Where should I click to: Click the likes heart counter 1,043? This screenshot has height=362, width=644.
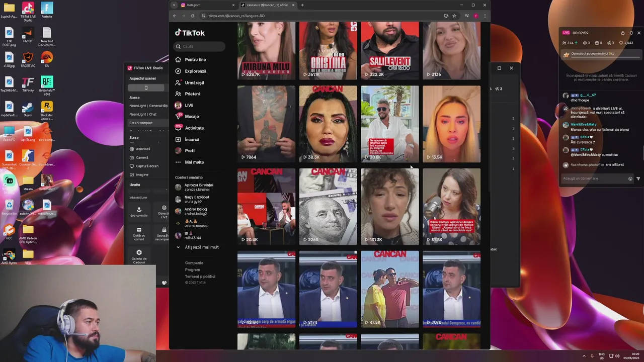pos(627,43)
